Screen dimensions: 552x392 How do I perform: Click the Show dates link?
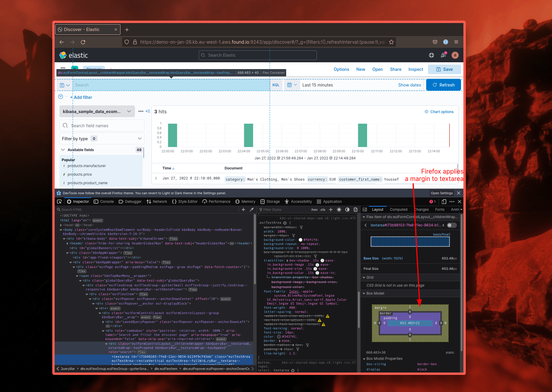(409, 85)
